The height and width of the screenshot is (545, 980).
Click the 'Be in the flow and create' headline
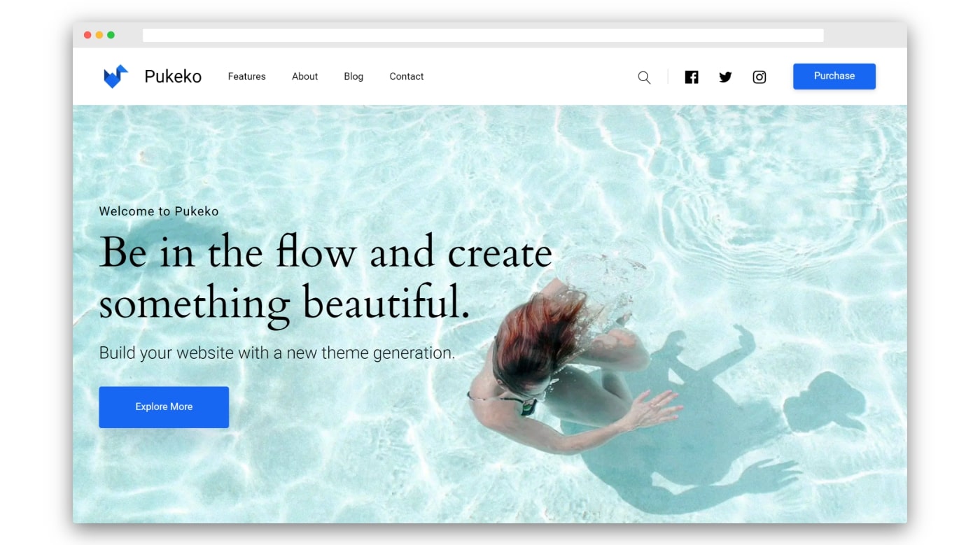(x=325, y=252)
